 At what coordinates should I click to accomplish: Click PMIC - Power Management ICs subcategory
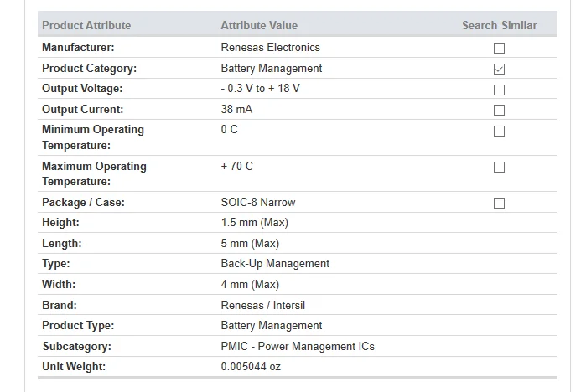tap(298, 347)
